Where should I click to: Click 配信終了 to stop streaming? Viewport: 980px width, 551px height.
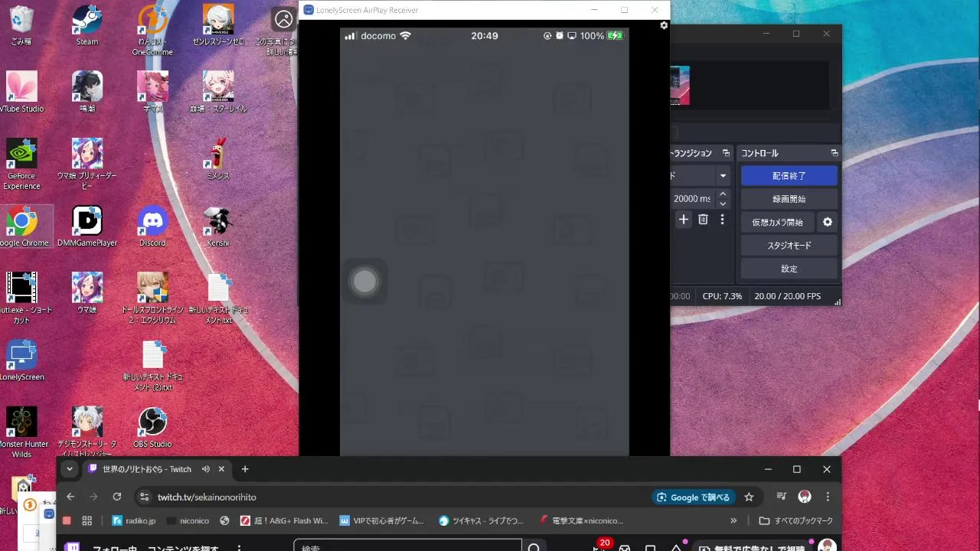point(789,176)
